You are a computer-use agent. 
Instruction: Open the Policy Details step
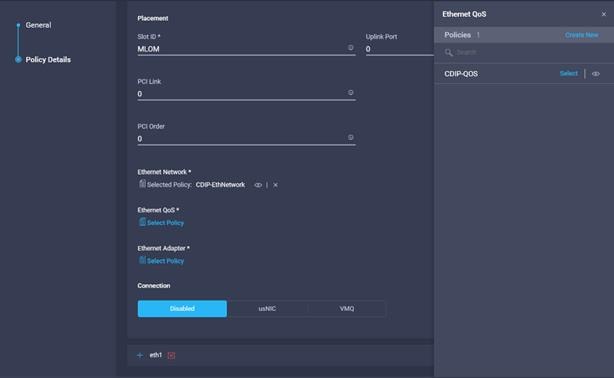click(48, 60)
